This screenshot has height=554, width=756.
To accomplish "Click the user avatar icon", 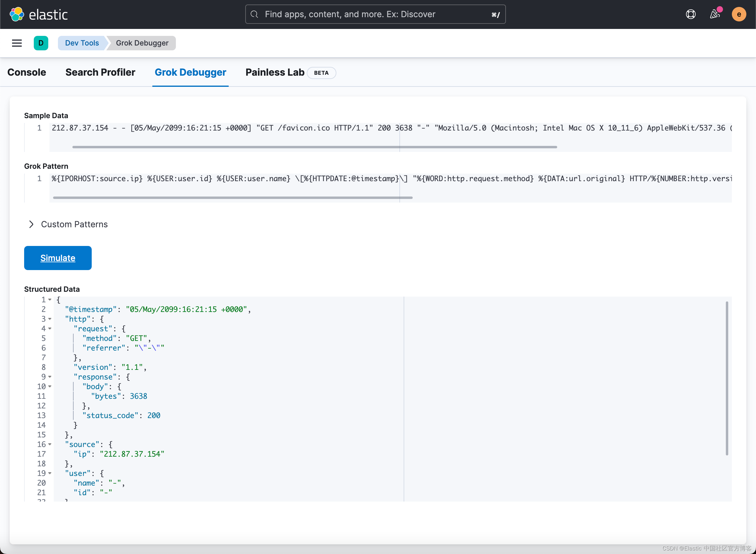I will pyautogui.click(x=739, y=14).
